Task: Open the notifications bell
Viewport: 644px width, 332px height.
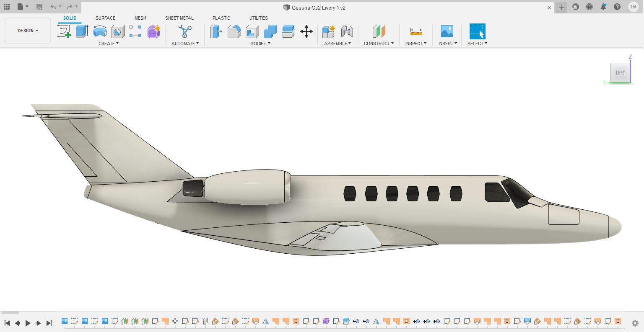Action: (x=603, y=7)
